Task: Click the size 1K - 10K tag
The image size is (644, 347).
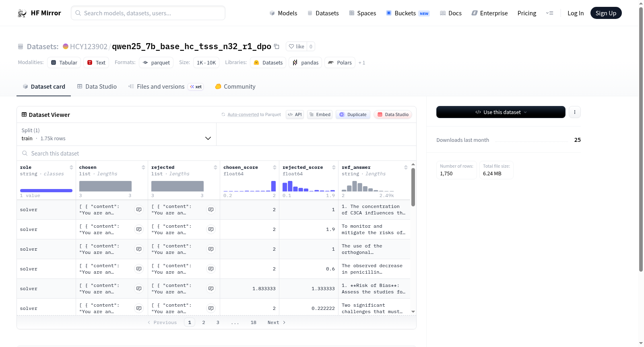Action: (x=206, y=62)
